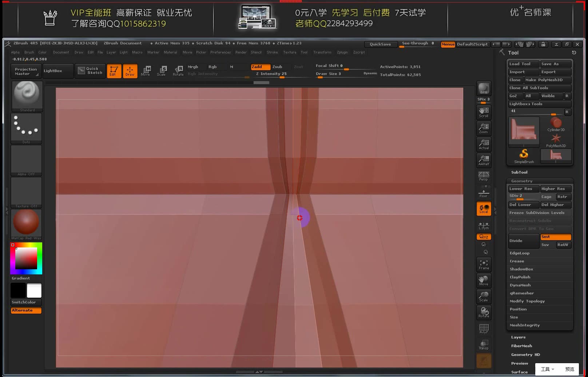Open the Zplugin menu
588x377 pixels.
point(342,52)
